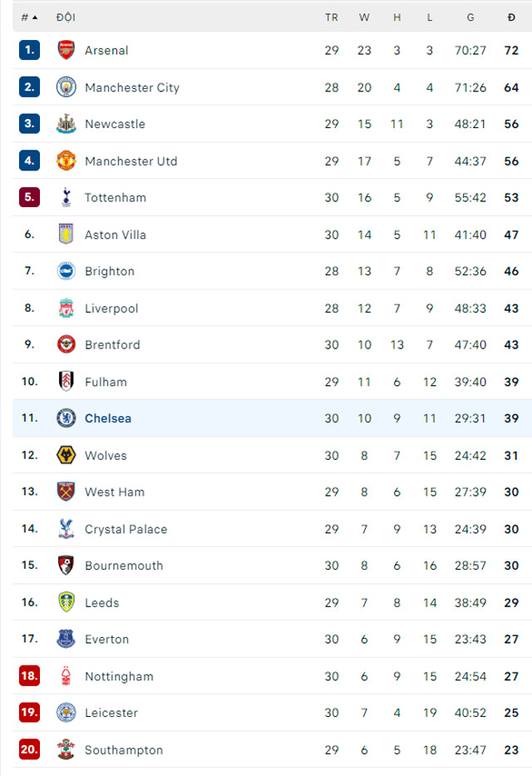Sort standings by ĐỘI team column
This screenshot has width=532, height=776.
click(64, 17)
